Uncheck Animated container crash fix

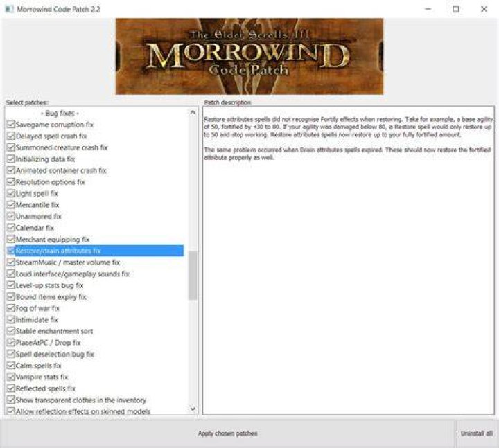pyautogui.click(x=11, y=170)
